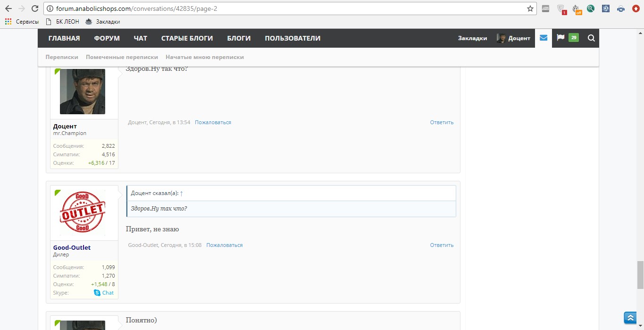
Task: Click the alerts flag icon
Action: [560, 38]
